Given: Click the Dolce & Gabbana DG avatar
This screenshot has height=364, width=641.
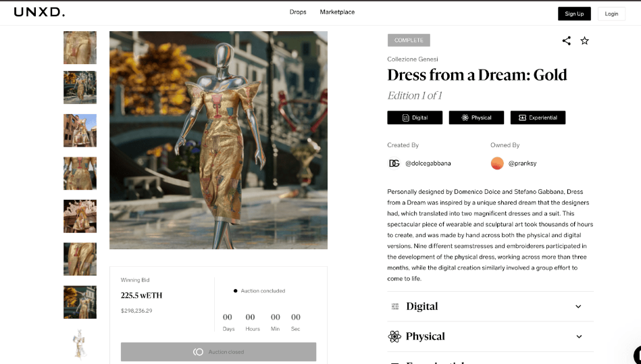Looking at the screenshot, I should pos(394,163).
